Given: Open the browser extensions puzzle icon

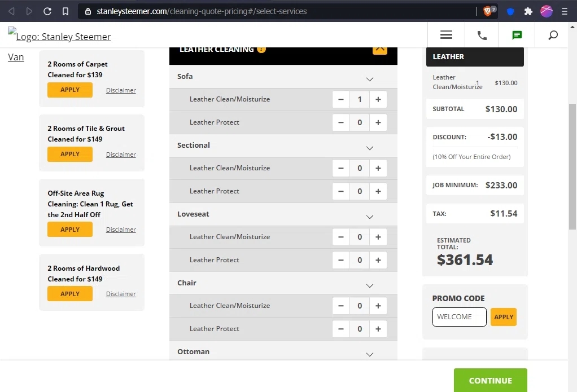Looking at the screenshot, I should point(528,11).
